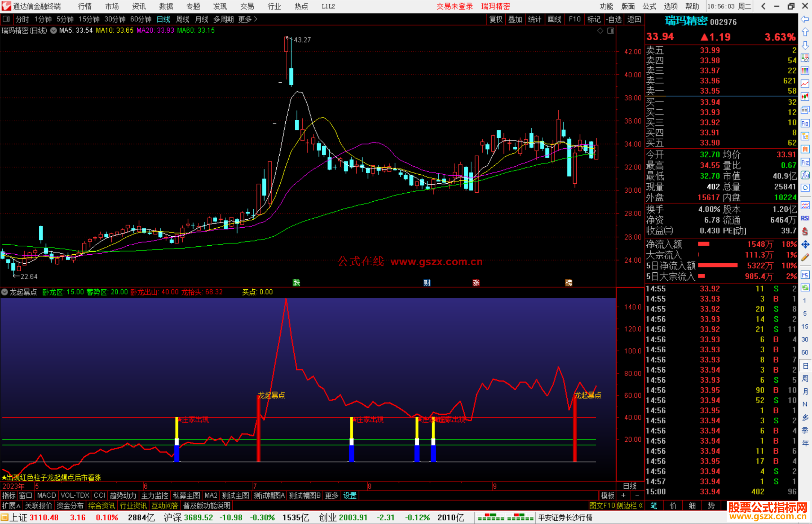
Task: Expand 更多 indicators in bottom indicator tabs
Action: point(332,495)
